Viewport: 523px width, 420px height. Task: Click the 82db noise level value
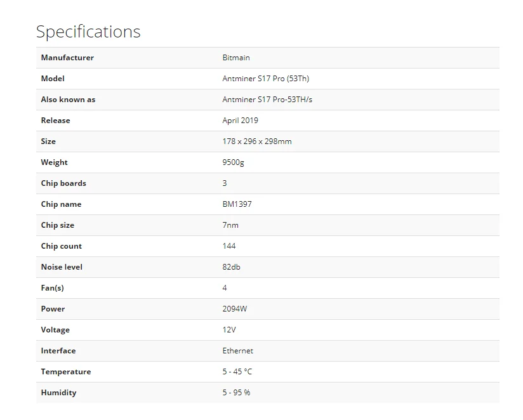click(232, 267)
